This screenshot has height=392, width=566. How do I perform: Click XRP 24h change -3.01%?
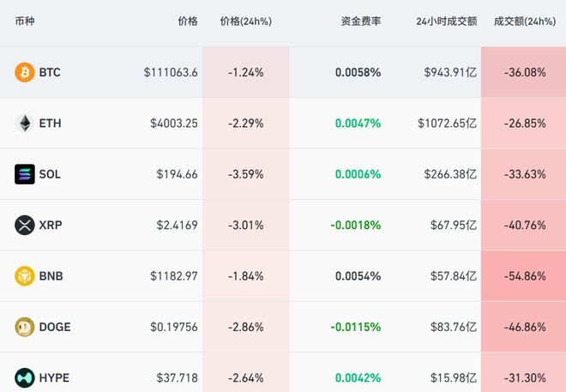[246, 226]
